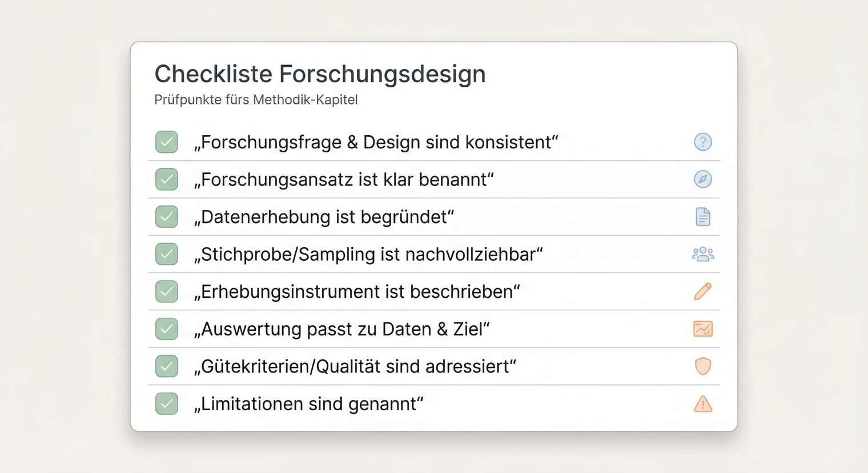Select the 'Forschungsansatz ist klar benannt' list entry

coord(344,179)
